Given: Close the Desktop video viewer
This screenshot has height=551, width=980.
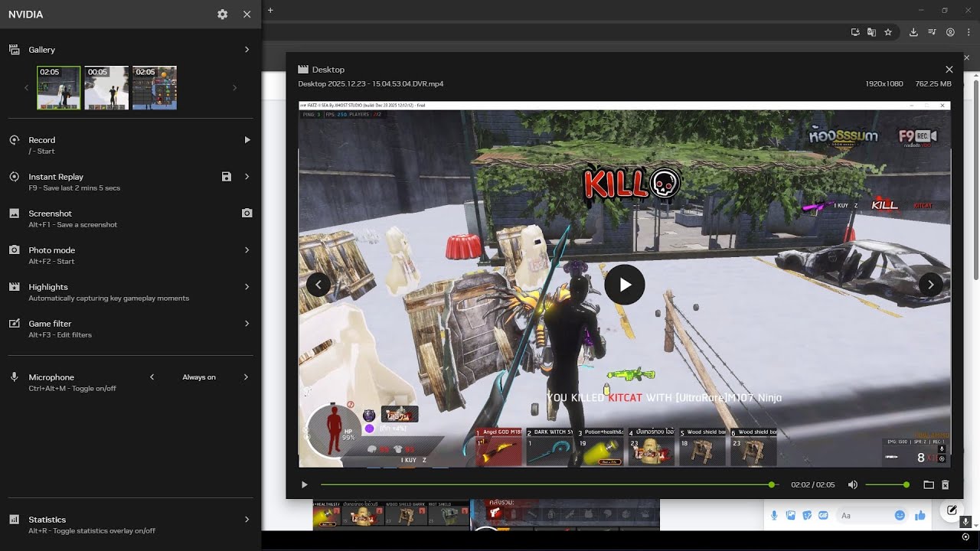Looking at the screenshot, I should click(x=949, y=70).
